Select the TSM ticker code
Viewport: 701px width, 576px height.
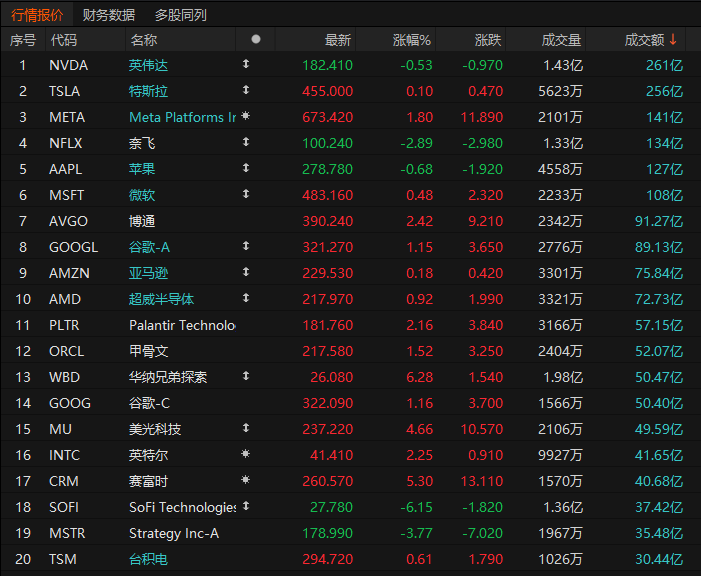click(x=63, y=559)
